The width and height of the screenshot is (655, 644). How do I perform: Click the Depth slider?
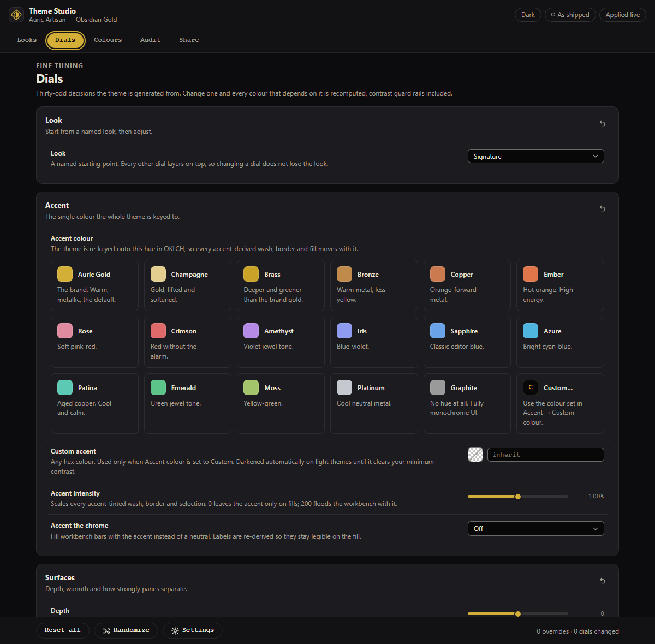[518, 614]
